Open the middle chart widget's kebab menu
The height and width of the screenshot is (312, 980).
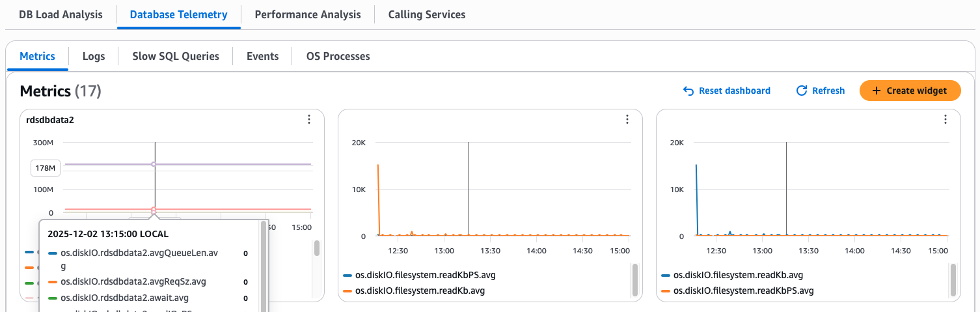click(x=627, y=119)
